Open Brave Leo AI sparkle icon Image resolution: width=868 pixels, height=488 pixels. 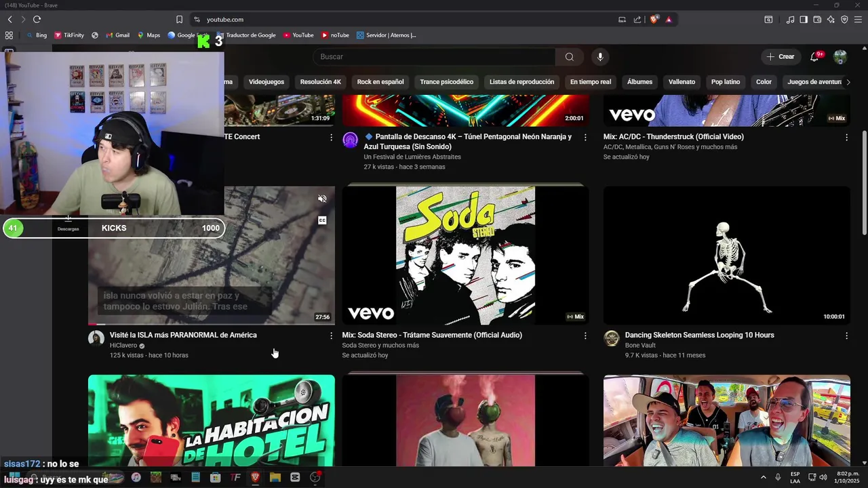831,20
